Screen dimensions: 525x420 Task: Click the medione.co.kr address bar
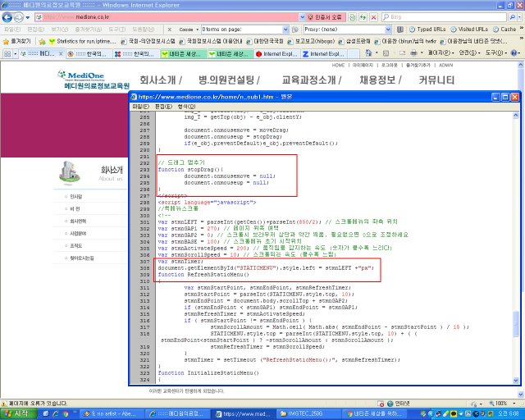pyautogui.click(x=167, y=17)
